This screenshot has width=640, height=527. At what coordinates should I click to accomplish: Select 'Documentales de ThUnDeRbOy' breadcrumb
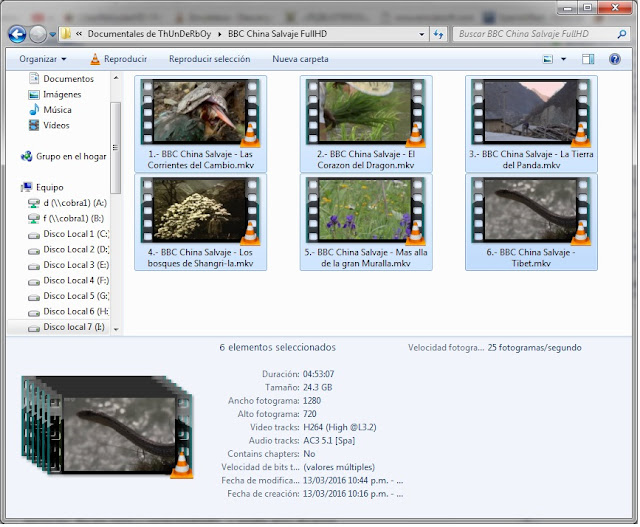click(149, 34)
